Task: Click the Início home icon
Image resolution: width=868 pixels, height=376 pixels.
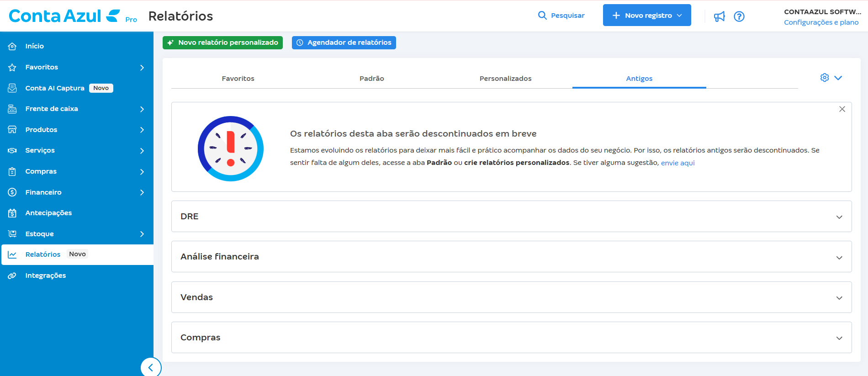Action: [12, 46]
